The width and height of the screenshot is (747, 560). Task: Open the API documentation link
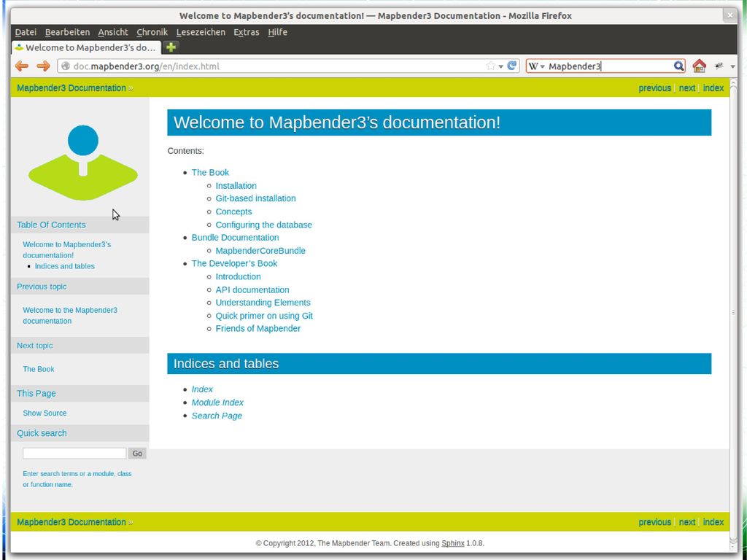pyautogui.click(x=252, y=289)
